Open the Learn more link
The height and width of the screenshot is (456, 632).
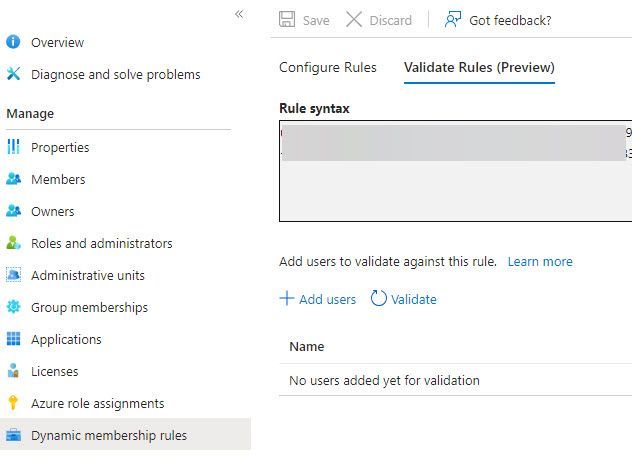[540, 261]
